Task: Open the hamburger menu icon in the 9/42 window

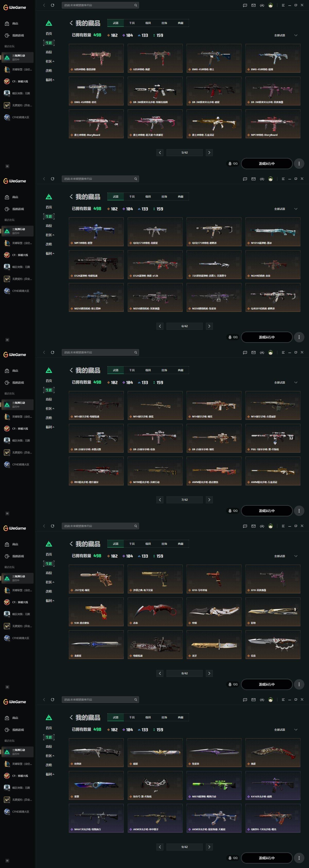Action: point(283,700)
